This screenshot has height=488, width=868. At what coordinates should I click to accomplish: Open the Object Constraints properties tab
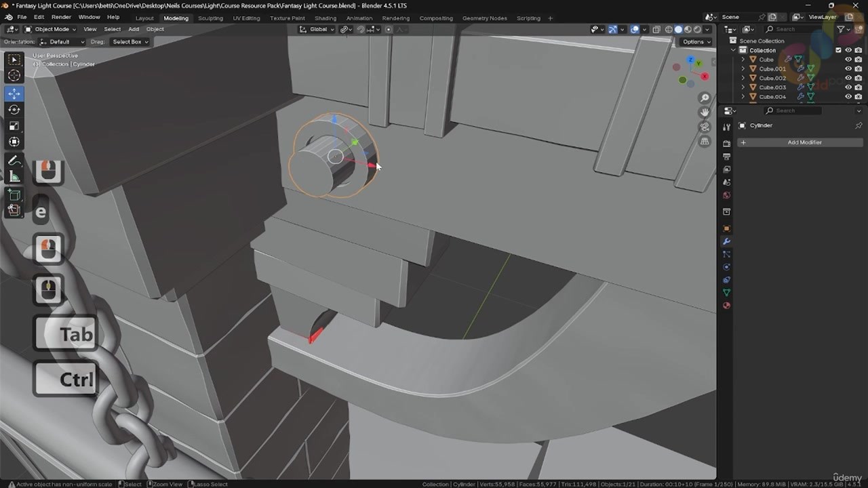coord(726,280)
